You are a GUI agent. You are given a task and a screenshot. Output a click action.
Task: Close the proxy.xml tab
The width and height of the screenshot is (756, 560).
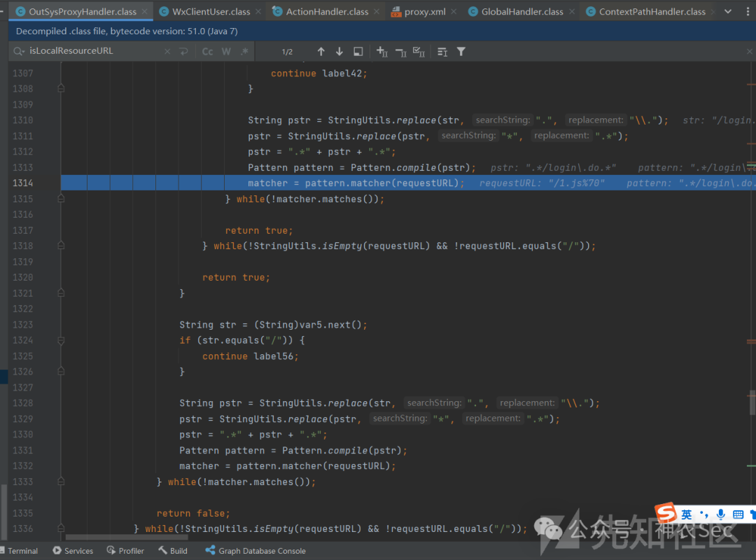coord(454,12)
